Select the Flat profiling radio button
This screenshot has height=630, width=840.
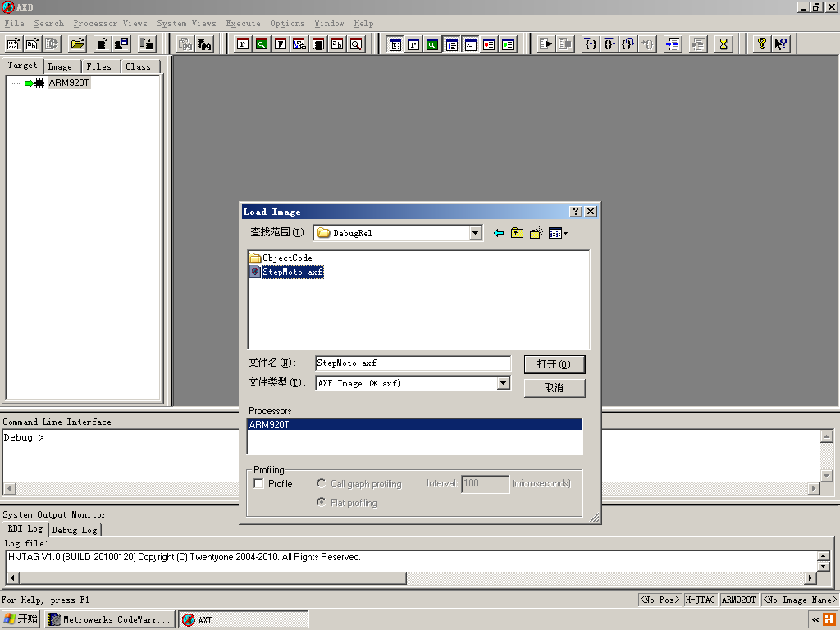click(322, 502)
